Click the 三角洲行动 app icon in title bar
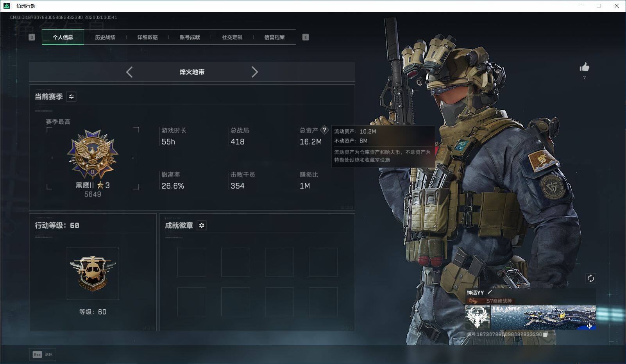Viewport: 626px width, 364px height. tap(6, 6)
